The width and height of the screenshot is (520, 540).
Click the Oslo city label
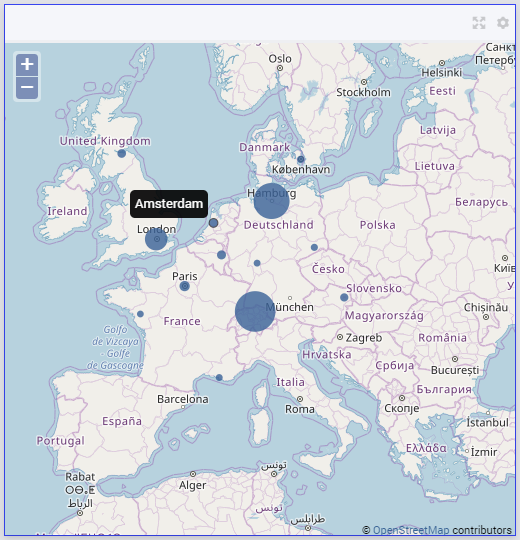click(x=280, y=59)
